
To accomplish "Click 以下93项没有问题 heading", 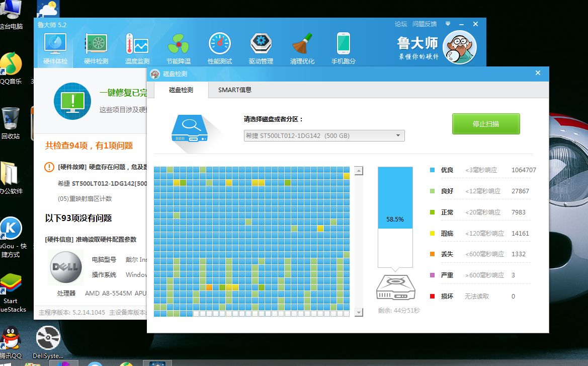I will (78, 218).
